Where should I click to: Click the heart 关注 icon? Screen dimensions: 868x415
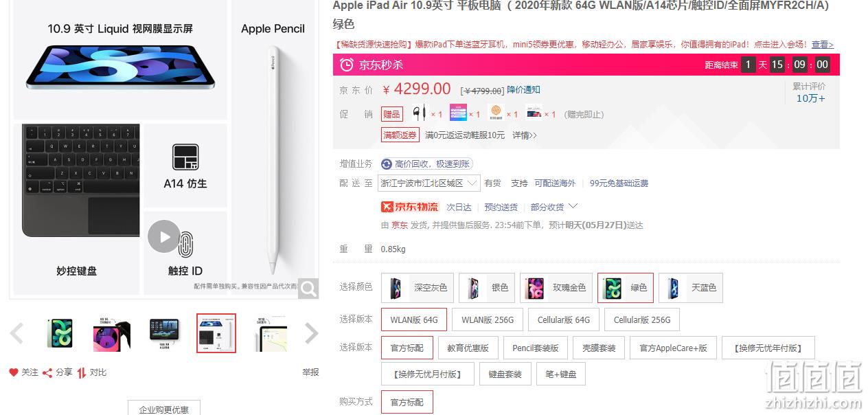click(x=14, y=372)
